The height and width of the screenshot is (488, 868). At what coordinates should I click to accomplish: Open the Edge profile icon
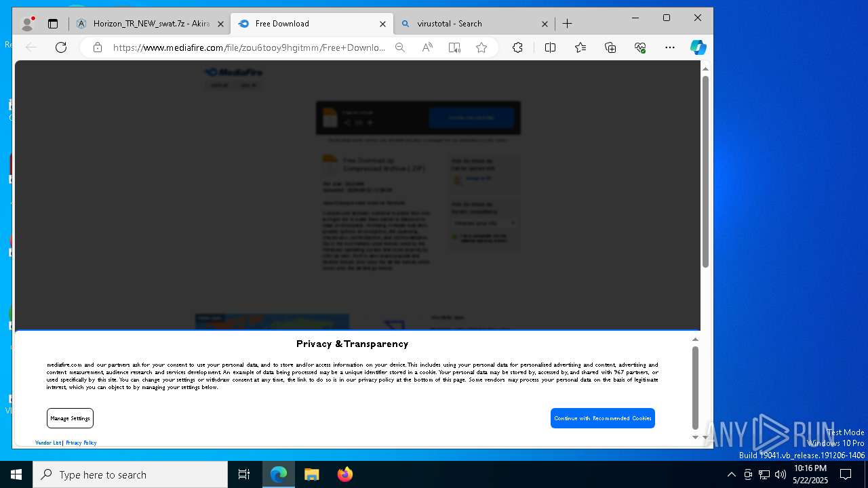(27, 24)
